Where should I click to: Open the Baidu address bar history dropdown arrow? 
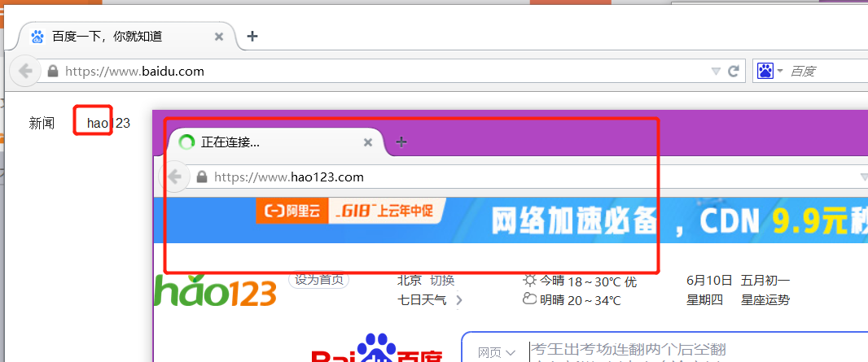[716, 72]
